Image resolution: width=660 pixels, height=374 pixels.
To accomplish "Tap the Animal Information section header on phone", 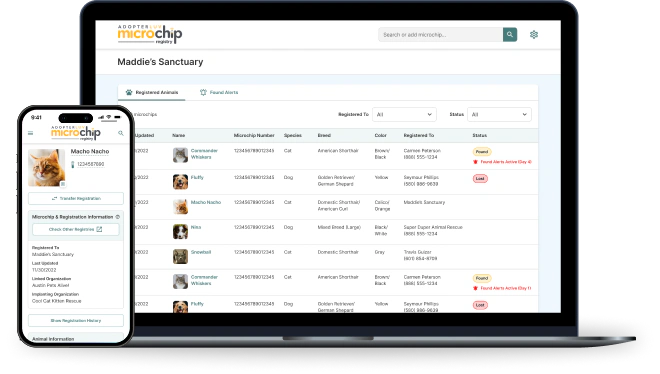I will pos(53,339).
